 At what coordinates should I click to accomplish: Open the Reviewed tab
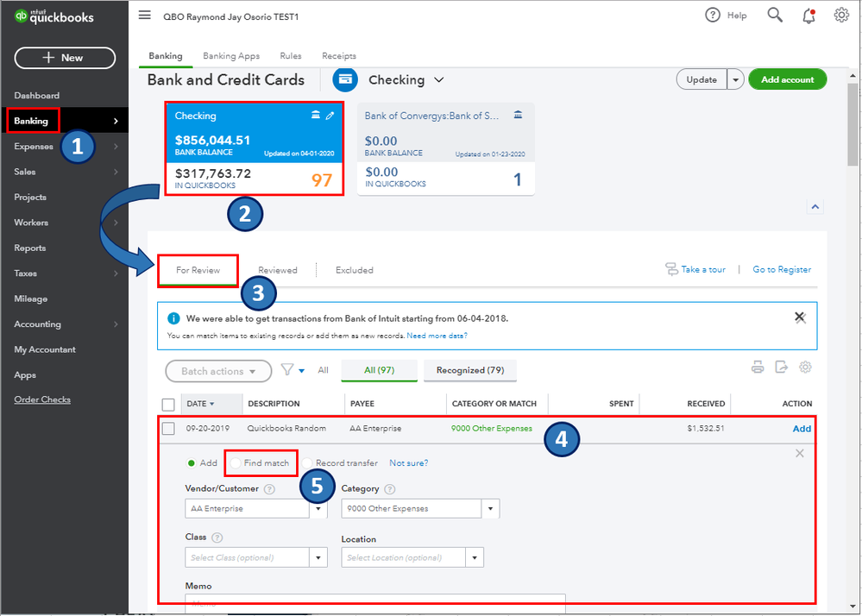278,270
